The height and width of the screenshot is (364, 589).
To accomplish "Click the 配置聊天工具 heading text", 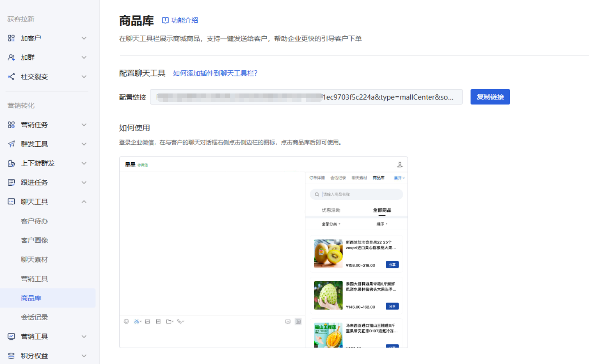I will (142, 73).
